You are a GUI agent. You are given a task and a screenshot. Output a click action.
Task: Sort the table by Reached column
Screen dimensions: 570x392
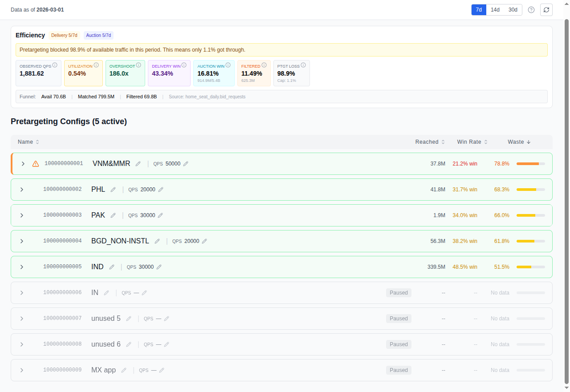[x=429, y=141]
